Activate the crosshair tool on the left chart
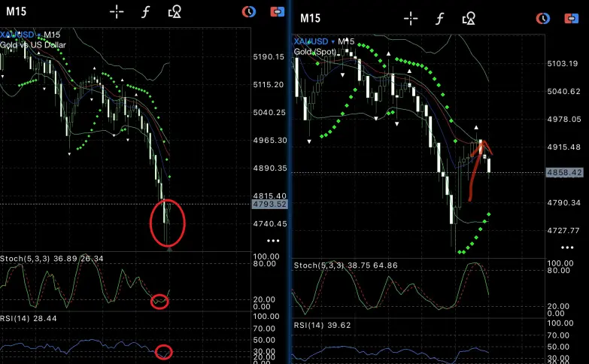 coord(117,11)
